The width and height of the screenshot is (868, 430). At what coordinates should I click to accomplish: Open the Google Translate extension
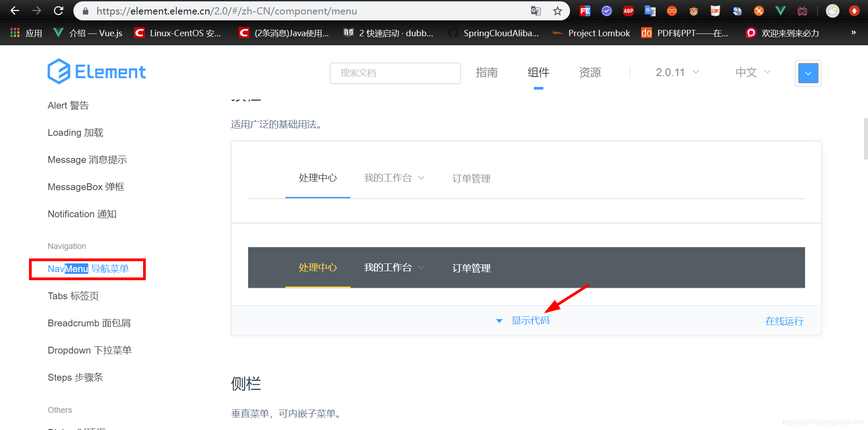[x=650, y=10]
